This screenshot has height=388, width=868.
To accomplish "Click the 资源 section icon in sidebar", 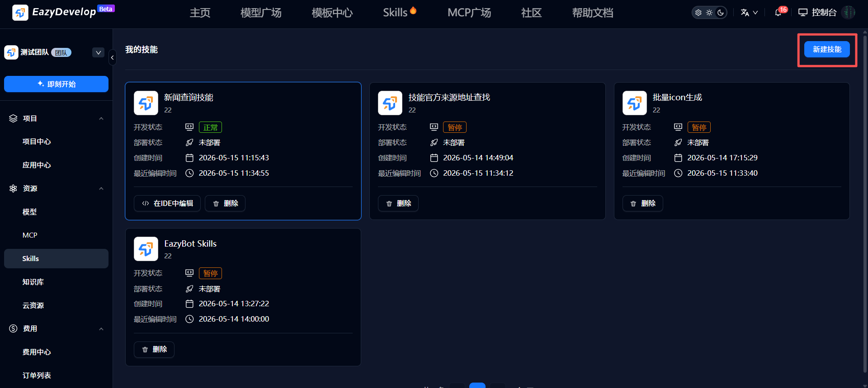I will (13, 188).
